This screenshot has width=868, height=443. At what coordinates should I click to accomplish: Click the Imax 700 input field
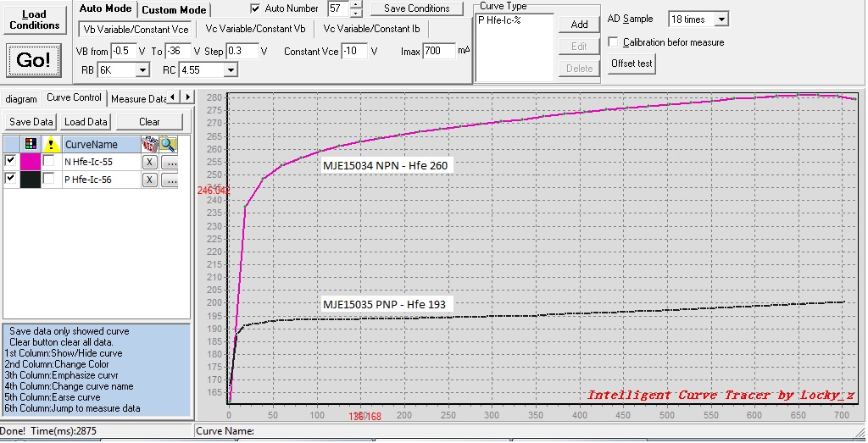[x=439, y=51]
